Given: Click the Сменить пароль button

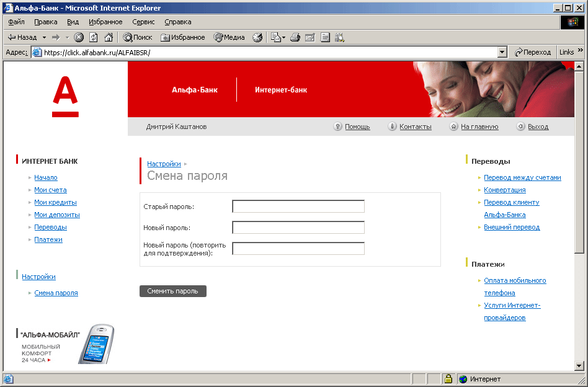Looking at the screenshot, I should pyautogui.click(x=173, y=291).
